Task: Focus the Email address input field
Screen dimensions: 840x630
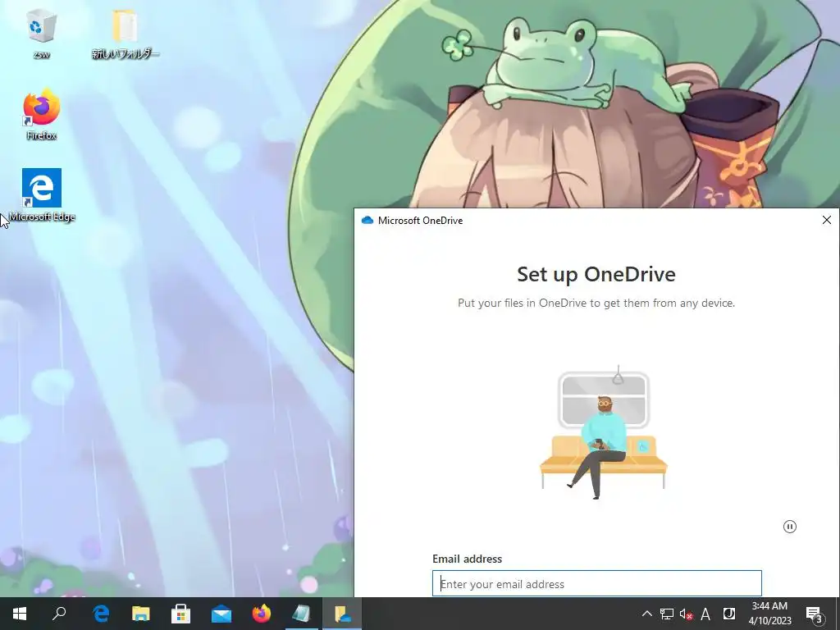Action: click(597, 583)
